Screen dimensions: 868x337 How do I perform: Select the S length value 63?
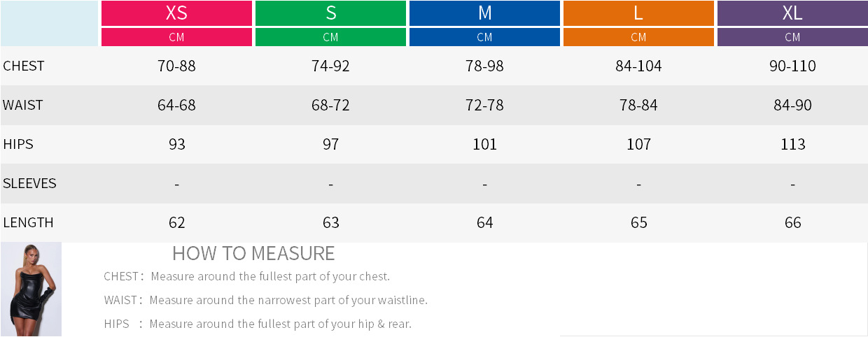click(330, 223)
